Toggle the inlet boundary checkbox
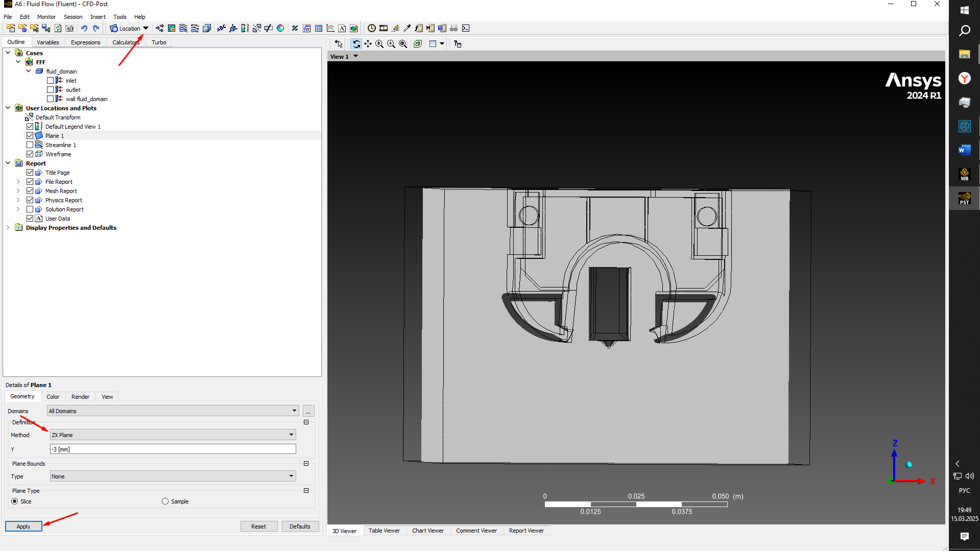This screenshot has width=980, height=551. (50, 81)
